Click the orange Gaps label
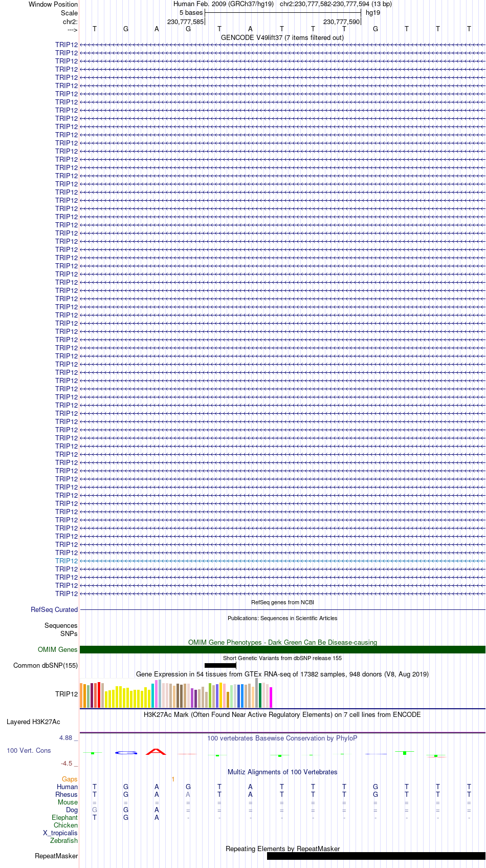This screenshot has width=486, height=868. coord(70,779)
